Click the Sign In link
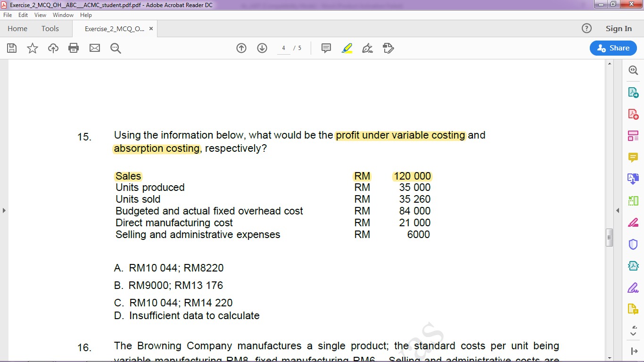 [x=619, y=28]
